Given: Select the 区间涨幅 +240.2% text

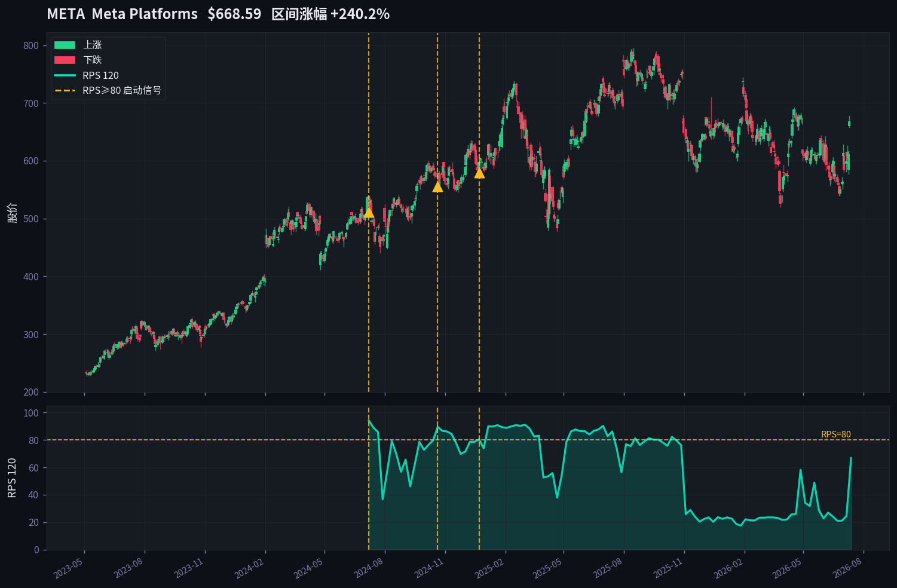Looking at the screenshot, I should click(330, 14).
